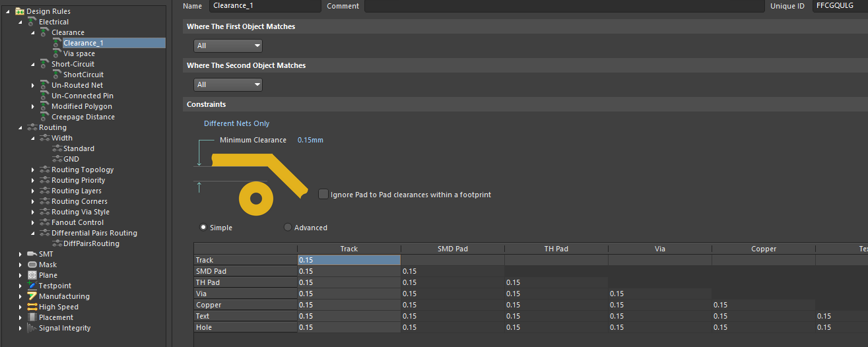Click the Plane rules icon
The image size is (868, 347).
tap(32, 275)
